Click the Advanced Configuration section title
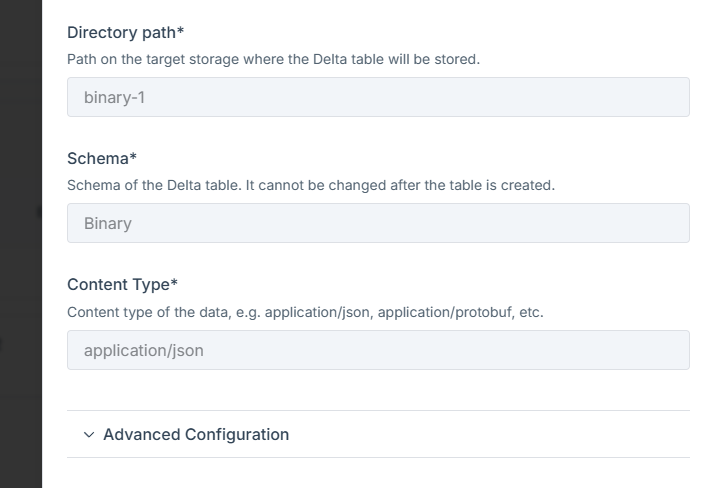The width and height of the screenshot is (703, 488). [196, 435]
